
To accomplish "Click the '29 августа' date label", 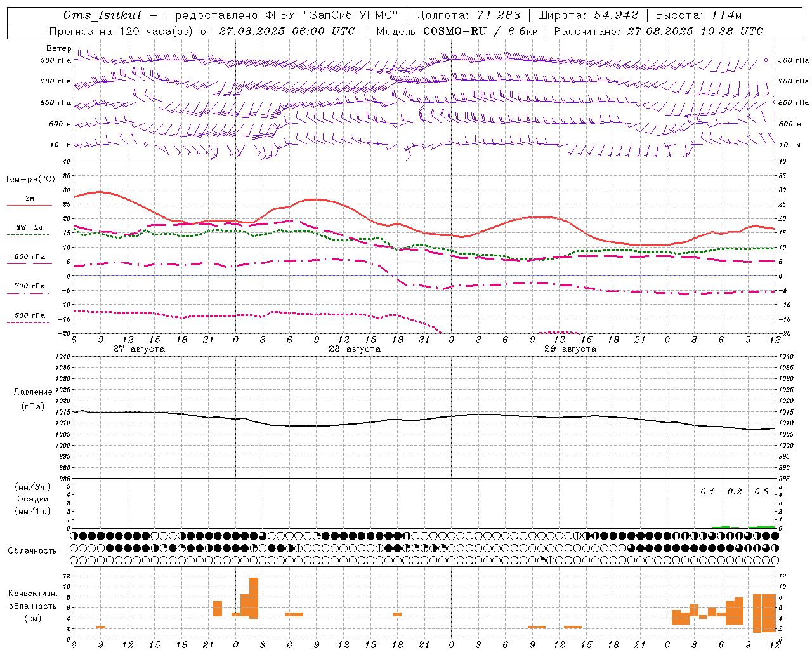I will [x=570, y=349].
